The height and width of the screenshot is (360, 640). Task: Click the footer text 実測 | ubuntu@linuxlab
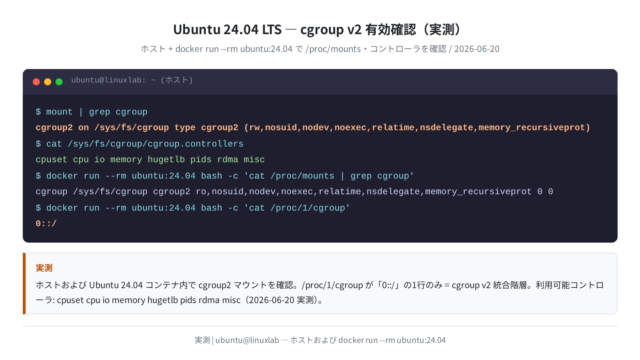click(320, 340)
